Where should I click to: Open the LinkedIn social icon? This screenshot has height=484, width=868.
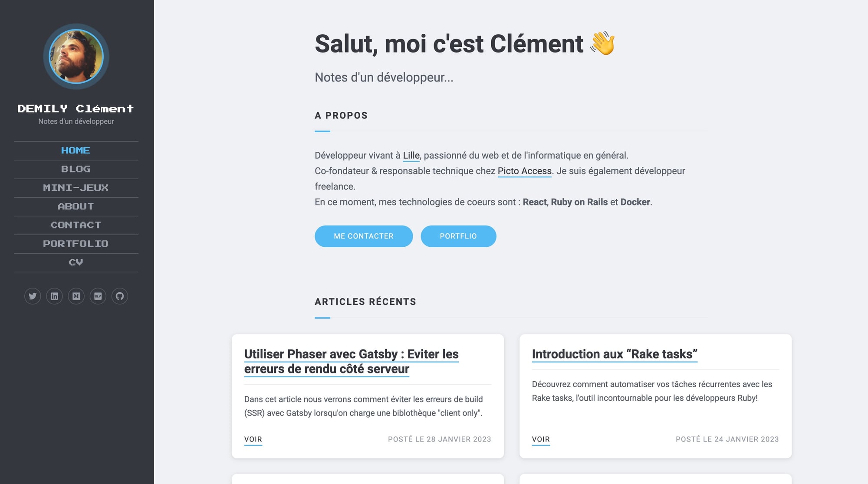click(54, 296)
